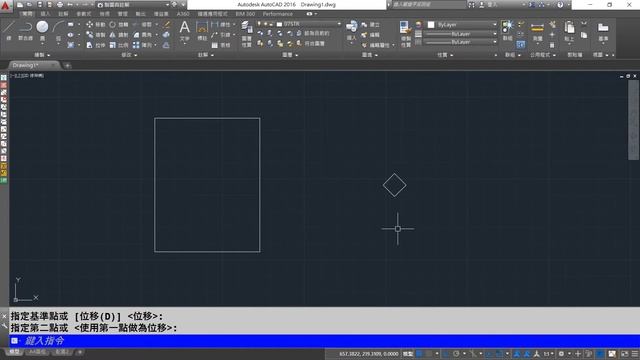Click the command line input field

(324, 341)
